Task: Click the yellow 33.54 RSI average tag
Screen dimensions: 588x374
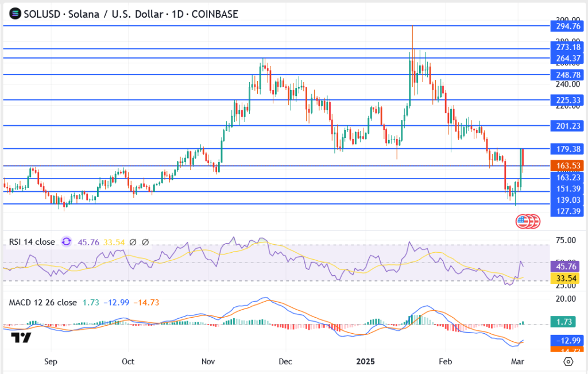Action: click(566, 279)
